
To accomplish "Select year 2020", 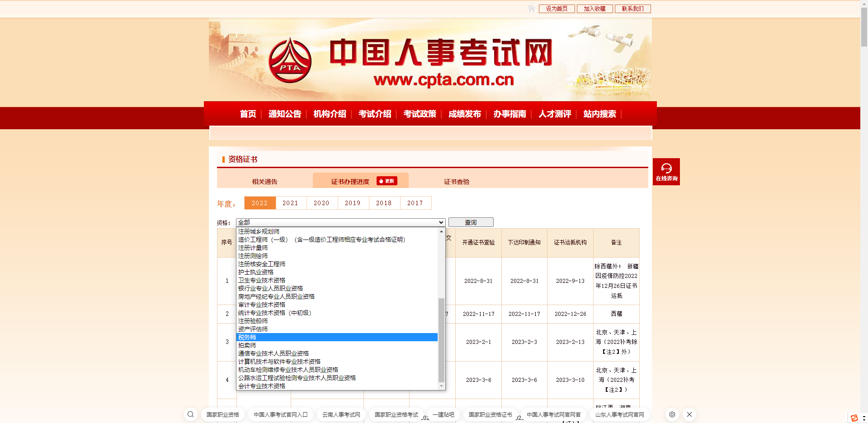I will pos(322,203).
